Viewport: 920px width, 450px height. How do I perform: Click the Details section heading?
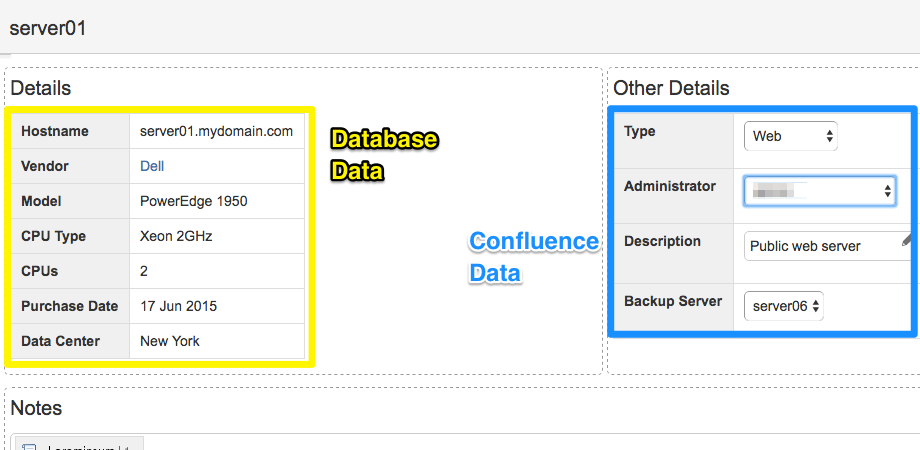(x=40, y=88)
